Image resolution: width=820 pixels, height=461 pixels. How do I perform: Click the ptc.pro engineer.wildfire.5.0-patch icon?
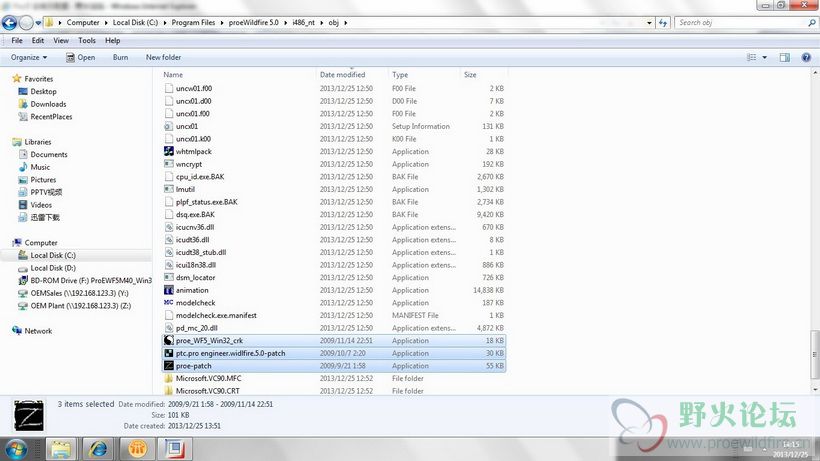[168, 353]
